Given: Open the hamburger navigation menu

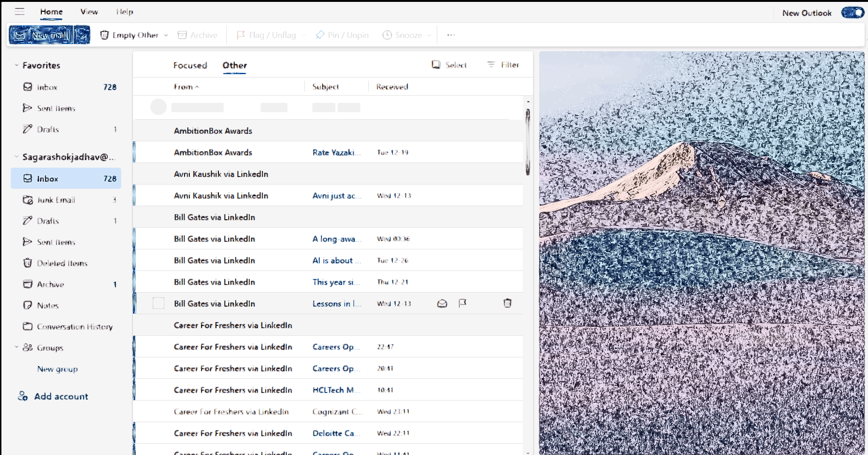Looking at the screenshot, I should pyautogui.click(x=20, y=12).
